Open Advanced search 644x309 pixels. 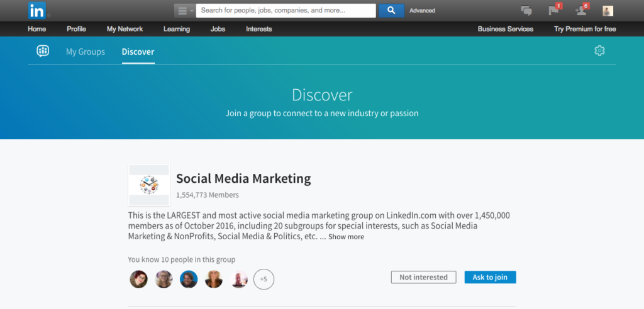click(x=422, y=11)
